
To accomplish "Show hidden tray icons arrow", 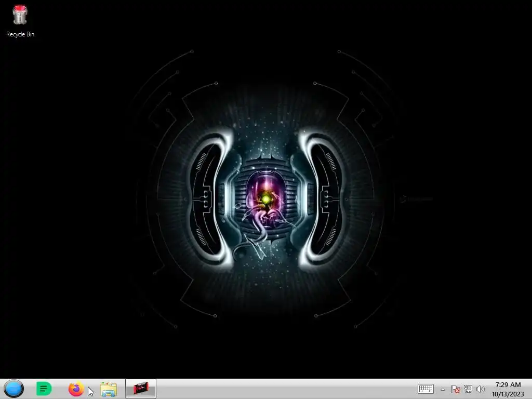I will coord(443,389).
